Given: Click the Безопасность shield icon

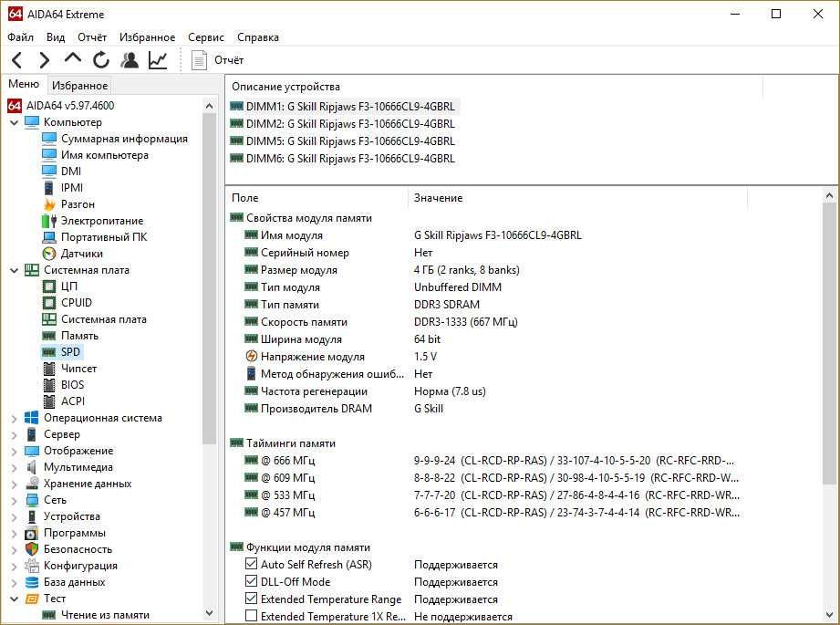Looking at the screenshot, I should [32, 549].
